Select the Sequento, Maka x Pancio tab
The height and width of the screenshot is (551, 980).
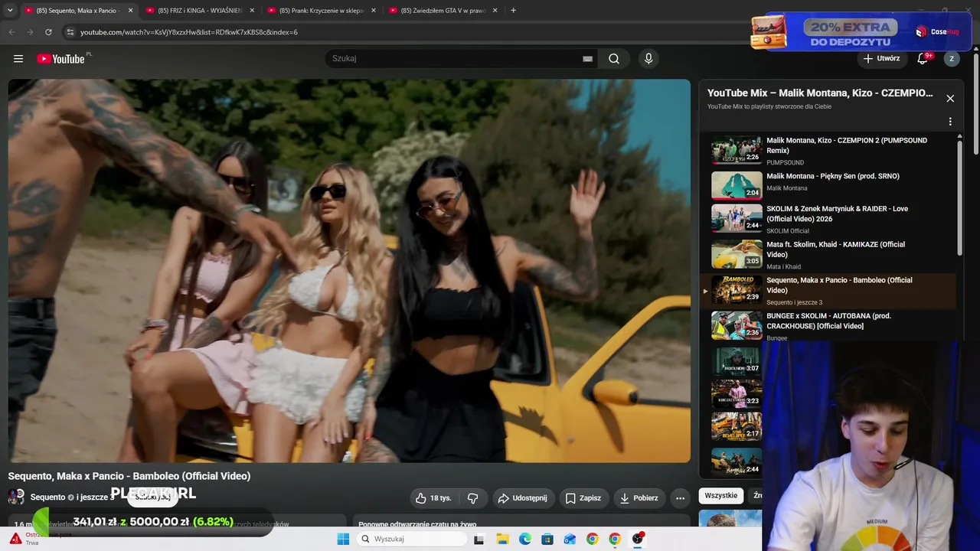(x=78, y=11)
